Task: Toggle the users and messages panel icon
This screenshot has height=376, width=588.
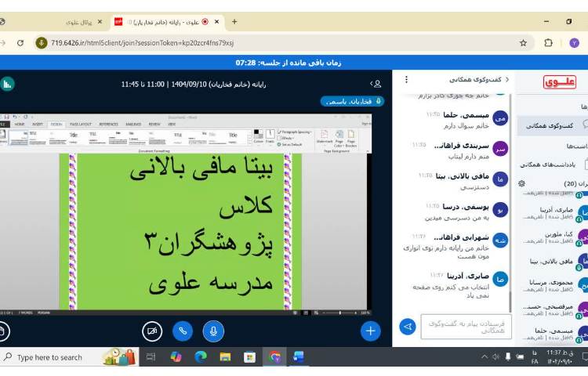Action: pos(376,84)
